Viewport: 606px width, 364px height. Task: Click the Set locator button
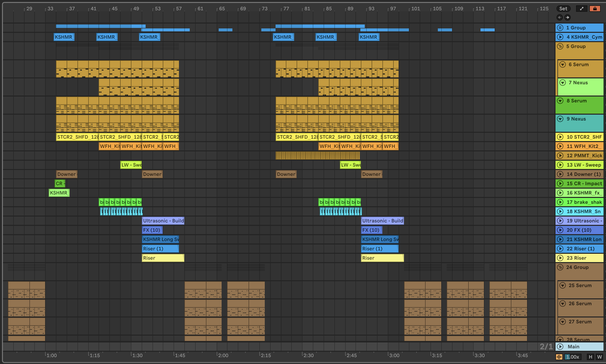coord(563,9)
